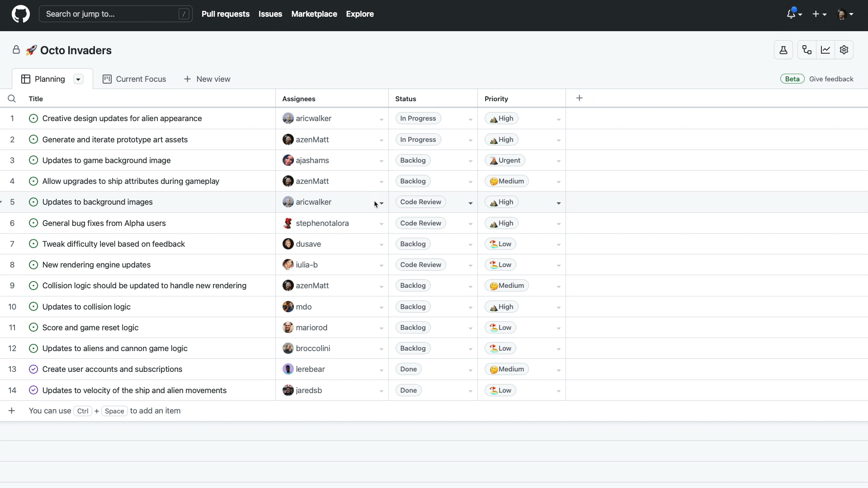
Task: Open the user avatar menu
Action: (x=844, y=14)
